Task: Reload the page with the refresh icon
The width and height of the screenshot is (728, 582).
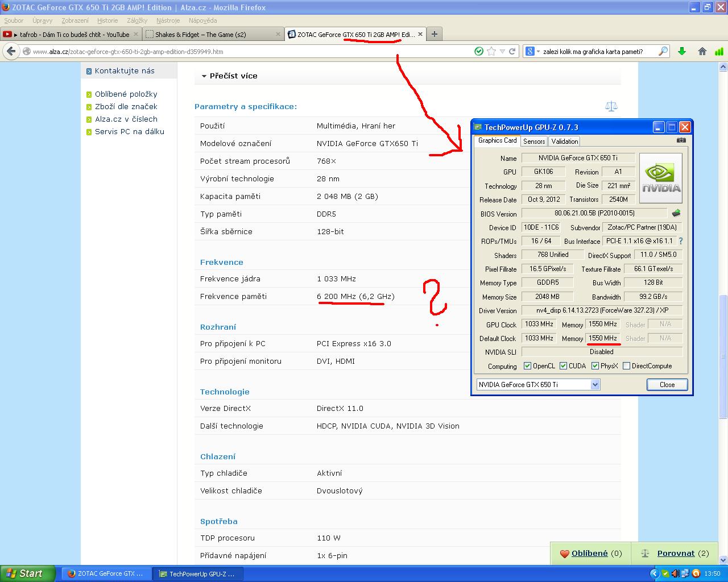Action: (512, 51)
